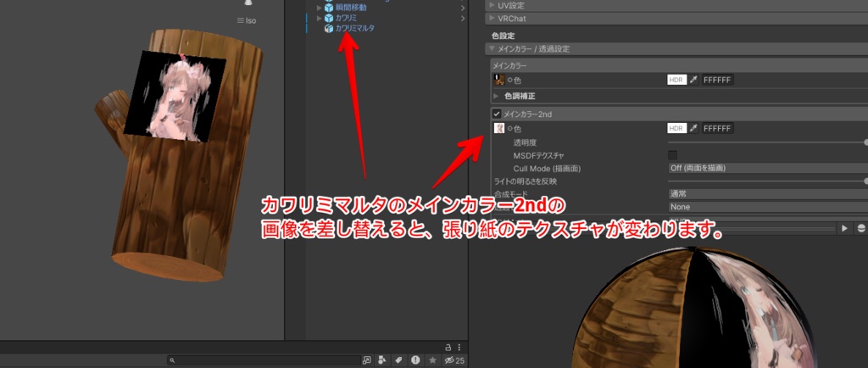This screenshot has width=868, height=368.
Task: Click the MSDFテクスチャ label
Action: click(538, 155)
